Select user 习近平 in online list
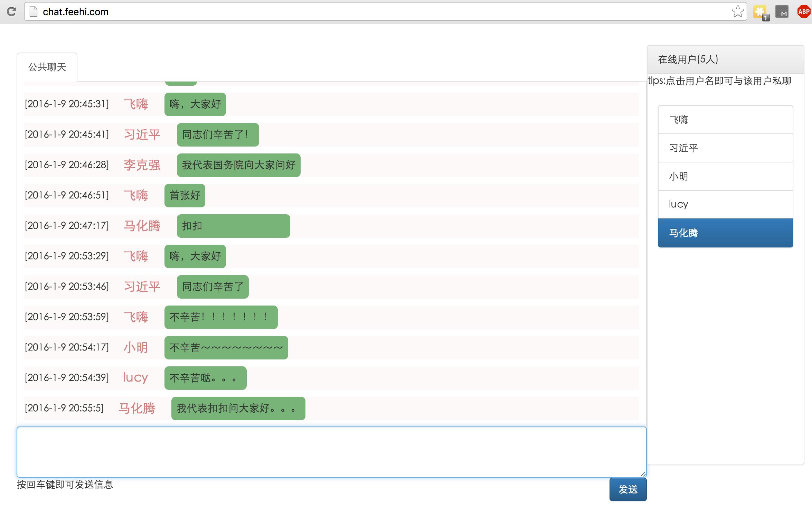 tap(725, 148)
